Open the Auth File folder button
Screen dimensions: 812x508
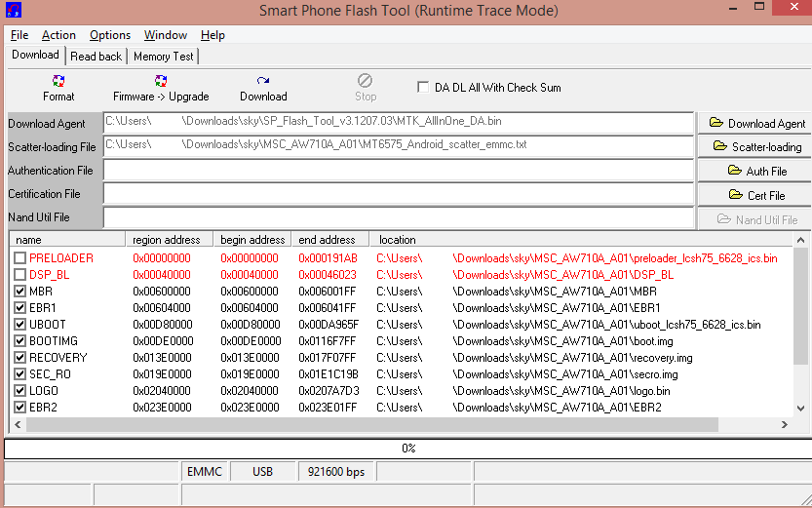(756, 171)
